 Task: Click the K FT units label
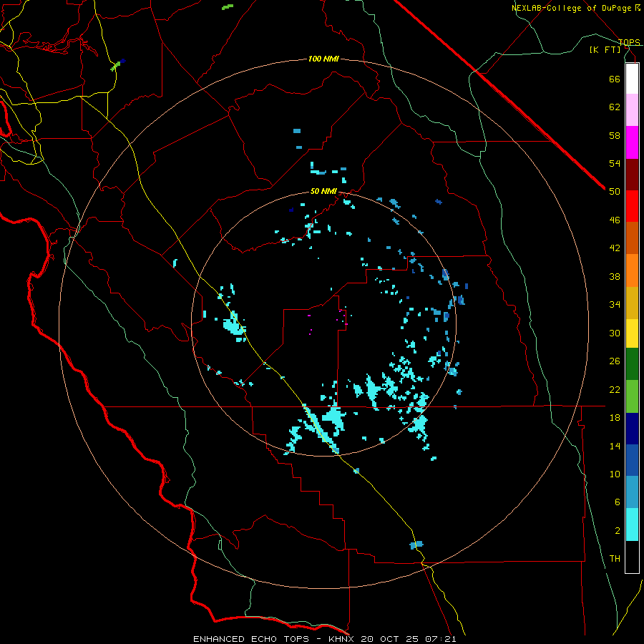pos(605,49)
